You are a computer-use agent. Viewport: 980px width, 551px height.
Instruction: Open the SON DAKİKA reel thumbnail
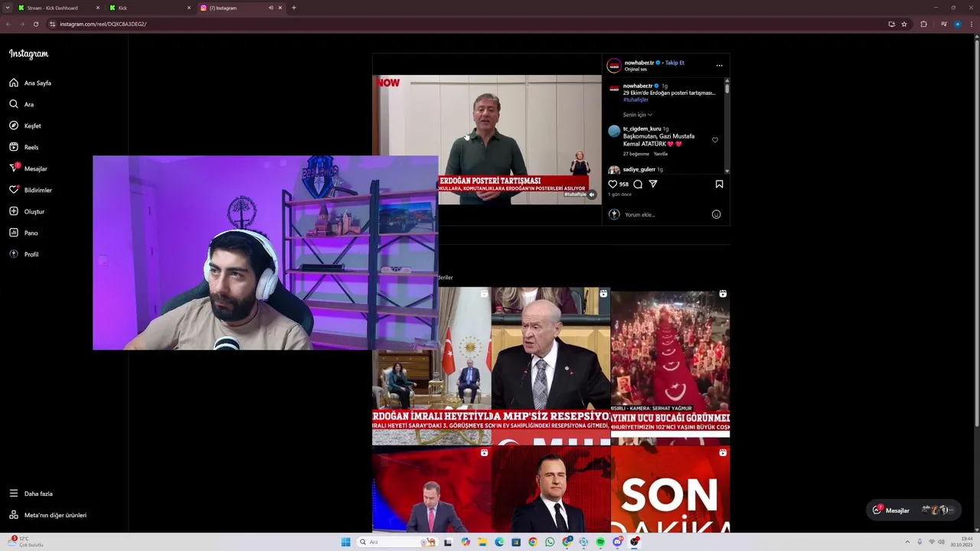click(x=670, y=490)
